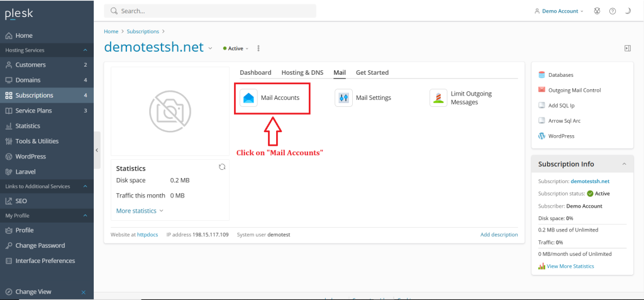Click the Mail Accounts icon
The image size is (644, 300).
point(249,98)
